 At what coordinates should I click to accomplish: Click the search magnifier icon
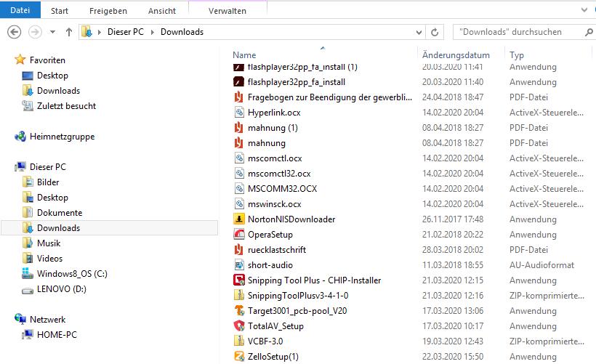coord(589,32)
